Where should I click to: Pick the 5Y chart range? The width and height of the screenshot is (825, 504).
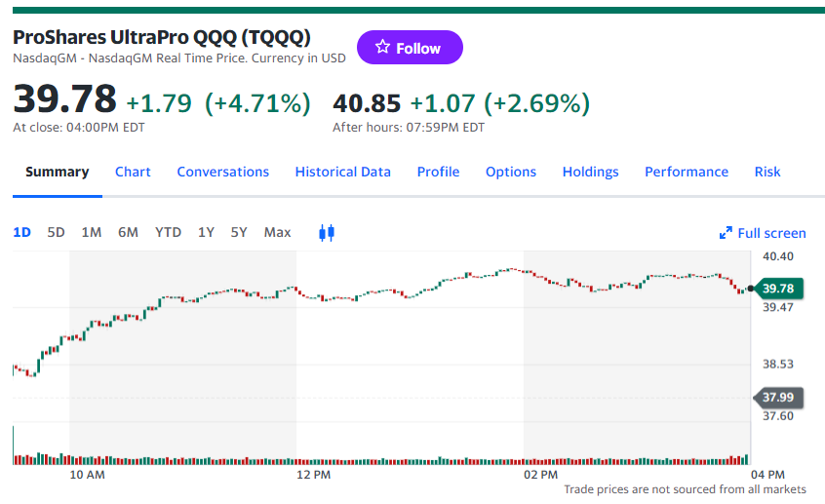point(239,233)
